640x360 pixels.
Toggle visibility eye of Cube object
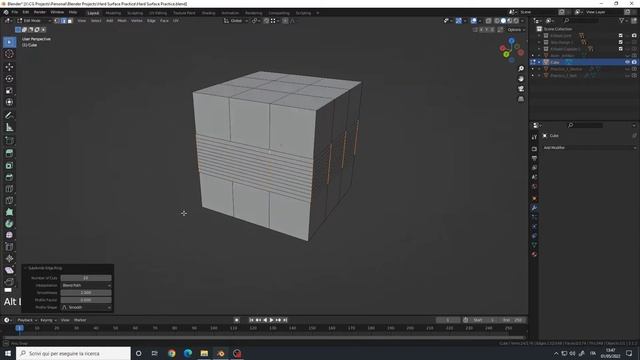[x=627, y=62]
